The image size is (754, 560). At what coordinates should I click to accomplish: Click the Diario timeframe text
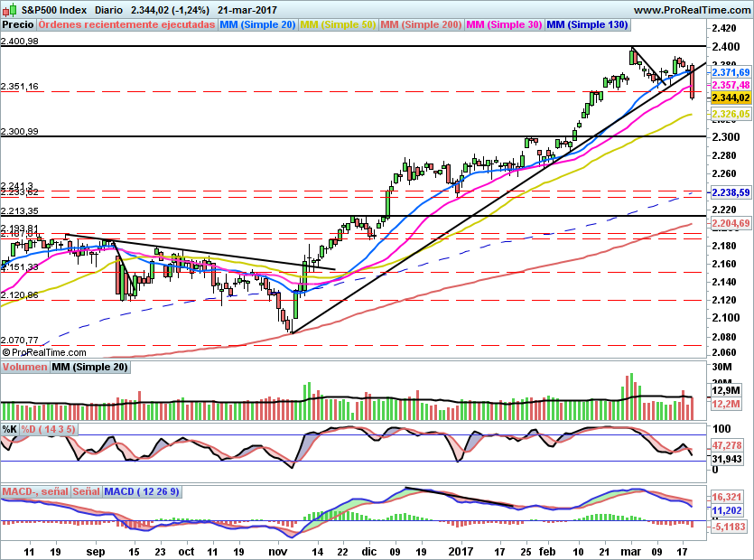pyautogui.click(x=108, y=10)
